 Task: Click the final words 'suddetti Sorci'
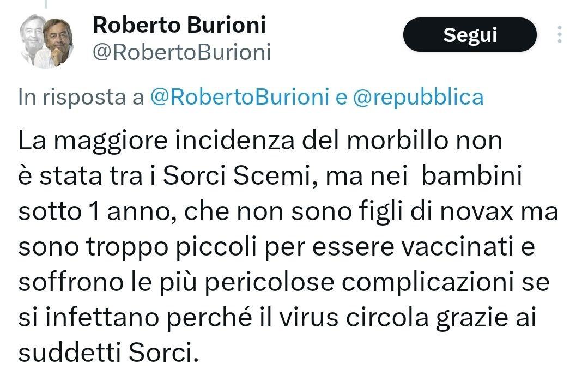(x=105, y=354)
